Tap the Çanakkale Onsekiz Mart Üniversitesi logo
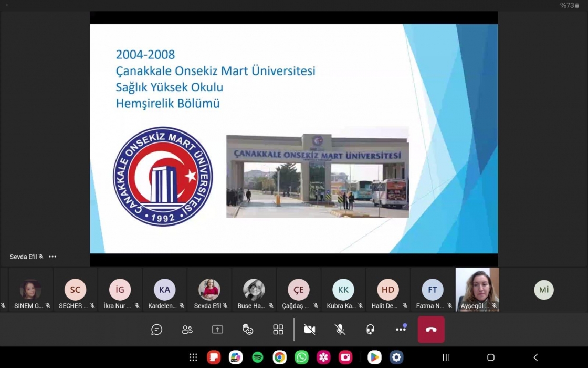The image size is (588, 368). coord(163,177)
